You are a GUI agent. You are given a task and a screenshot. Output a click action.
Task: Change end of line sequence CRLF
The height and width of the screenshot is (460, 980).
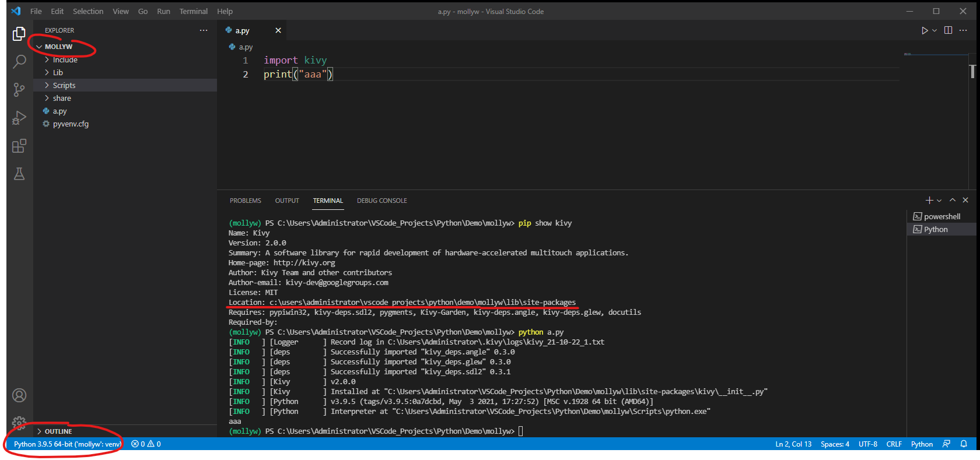coord(894,444)
